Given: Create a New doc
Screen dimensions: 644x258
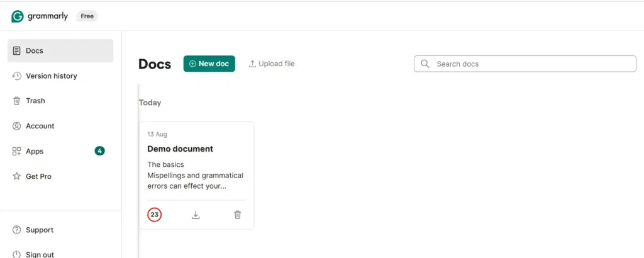Looking at the screenshot, I should click(x=209, y=64).
